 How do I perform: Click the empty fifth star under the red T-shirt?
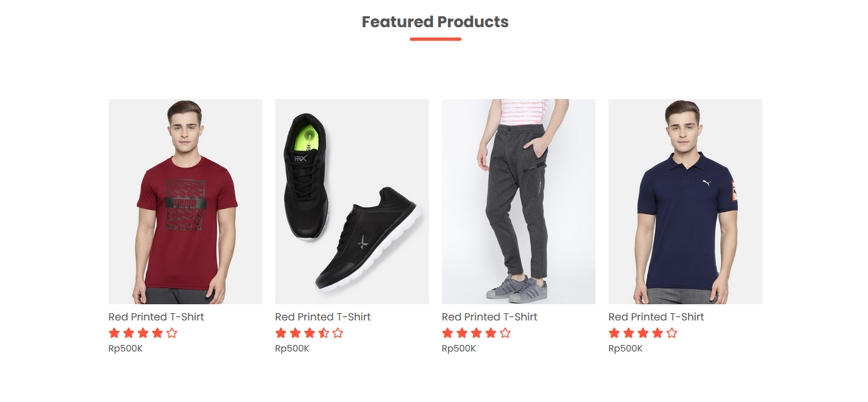172,333
